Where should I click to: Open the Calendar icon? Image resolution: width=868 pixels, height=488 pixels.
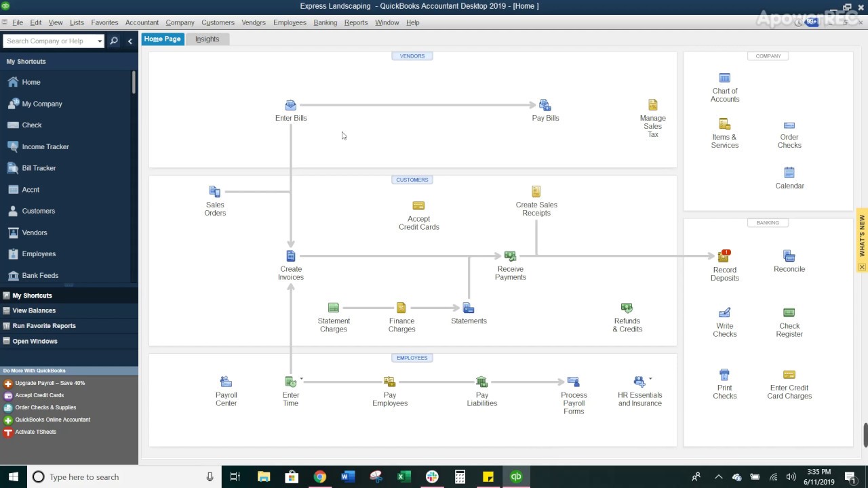pos(789,173)
